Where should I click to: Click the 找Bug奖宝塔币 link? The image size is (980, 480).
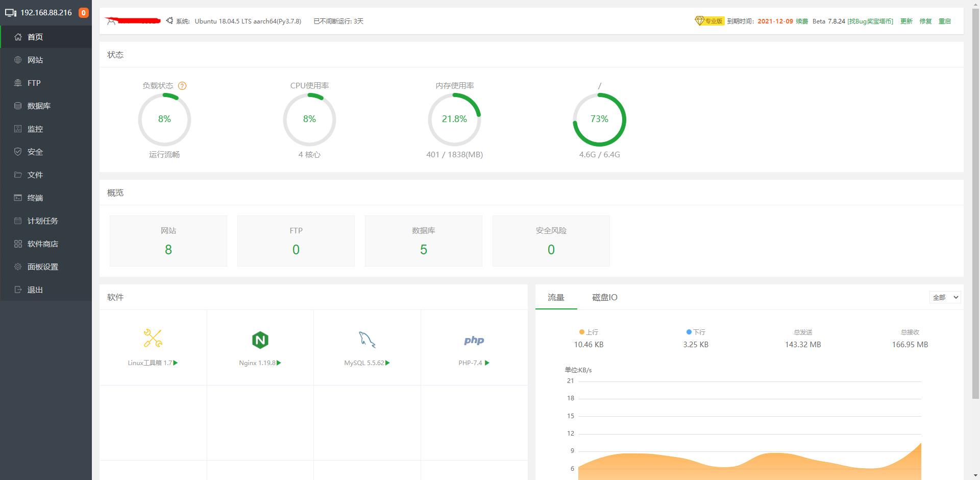click(x=870, y=21)
